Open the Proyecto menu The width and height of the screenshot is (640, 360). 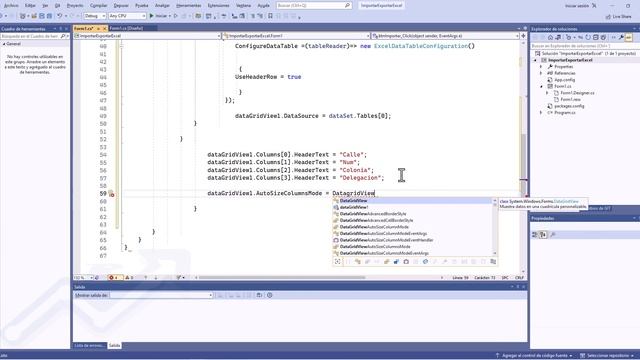point(75,6)
